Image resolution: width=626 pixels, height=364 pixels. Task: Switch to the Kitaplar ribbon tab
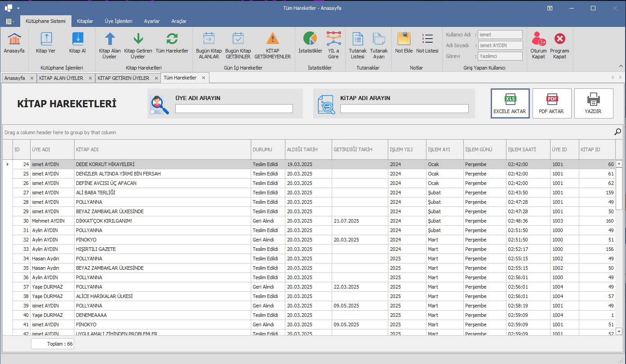click(85, 21)
